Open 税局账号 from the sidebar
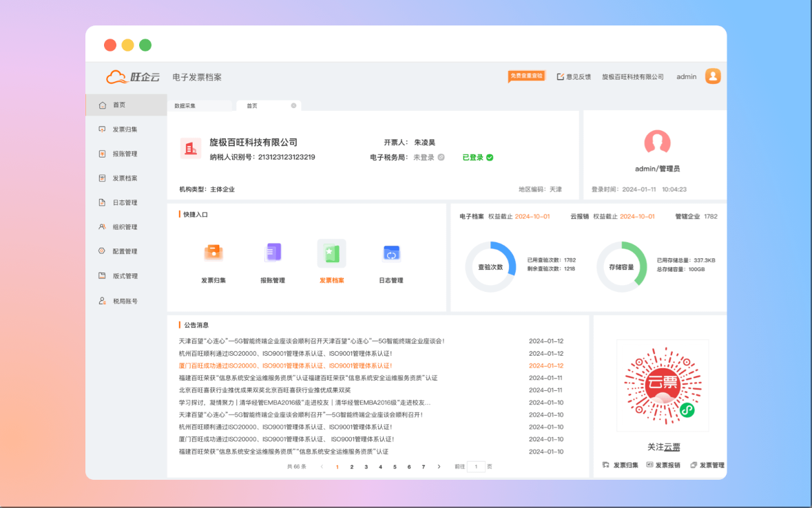This screenshot has height=508, width=812. click(125, 301)
